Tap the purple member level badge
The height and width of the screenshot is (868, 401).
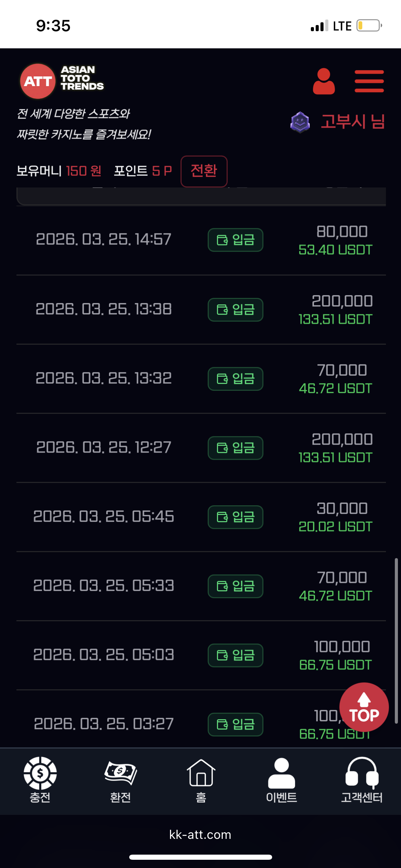coord(300,122)
